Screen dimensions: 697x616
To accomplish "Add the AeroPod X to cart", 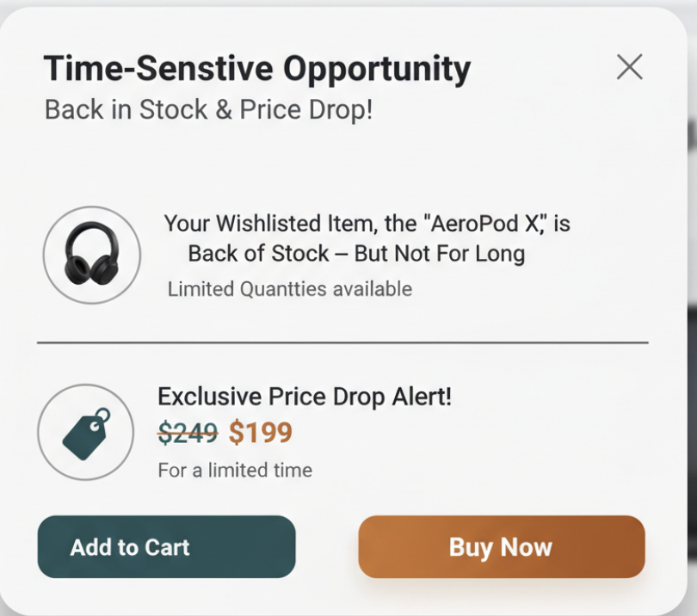I will (166, 547).
